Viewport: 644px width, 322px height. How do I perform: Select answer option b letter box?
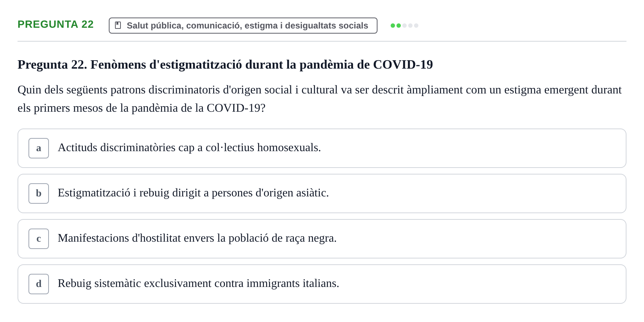click(39, 193)
